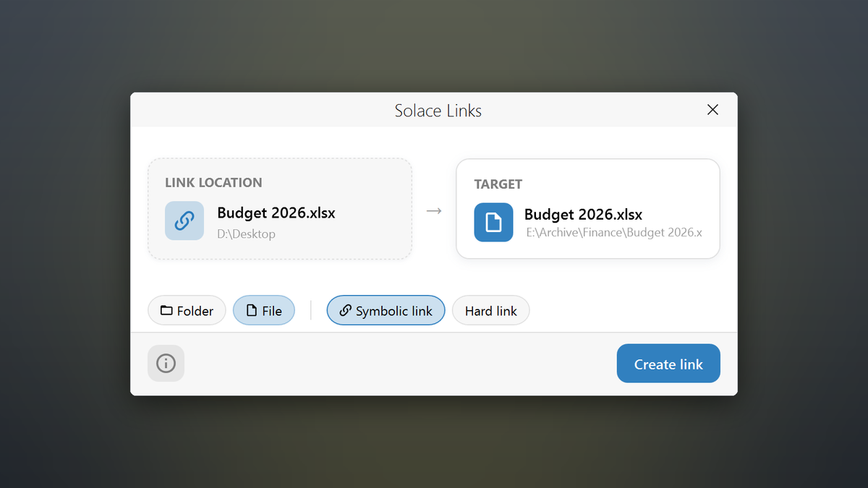Open the info icon button
The image size is (868, 488).
166,363
